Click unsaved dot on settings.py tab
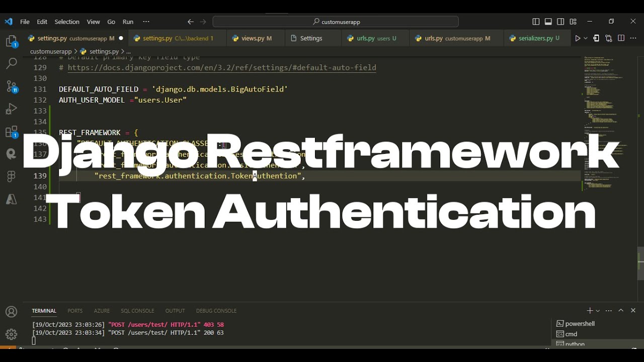The width and height of the screenshot is (644, 362). [121, 38]
